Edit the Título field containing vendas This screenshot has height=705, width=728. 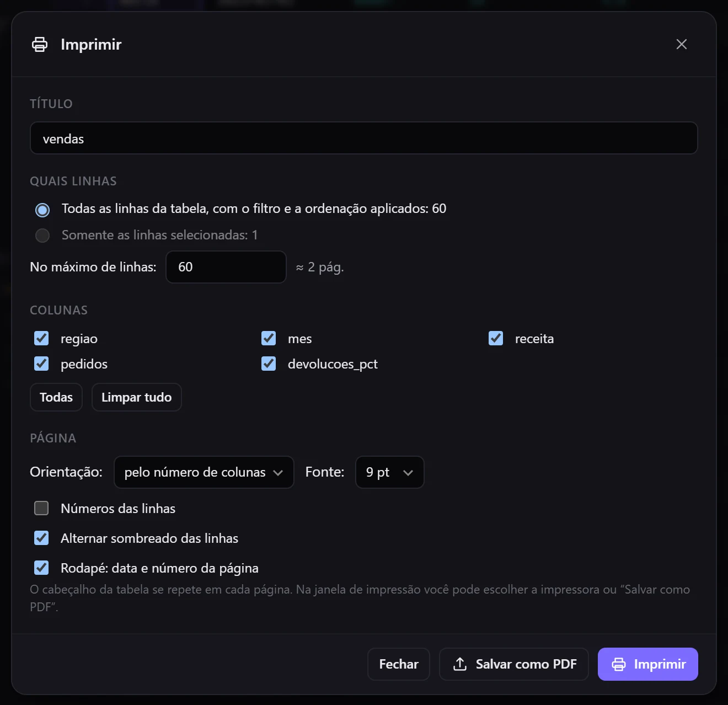(x=364, y=138)
